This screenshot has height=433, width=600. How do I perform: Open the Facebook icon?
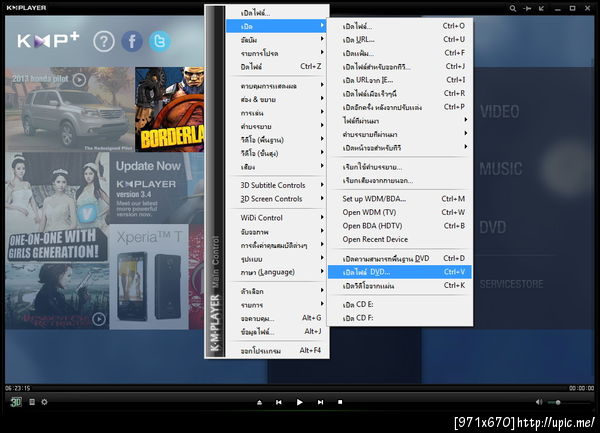[132, 41]
